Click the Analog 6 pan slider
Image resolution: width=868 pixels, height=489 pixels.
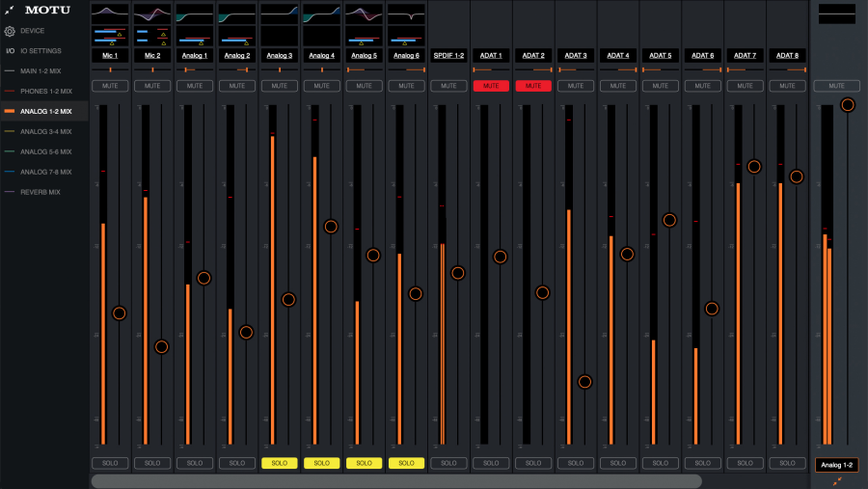tap(406, 69)
